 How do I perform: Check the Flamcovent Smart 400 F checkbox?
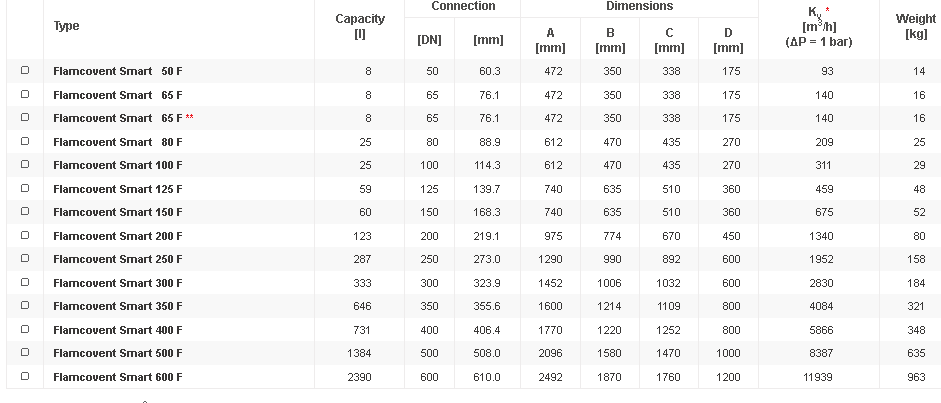click(x=25, y=330)
